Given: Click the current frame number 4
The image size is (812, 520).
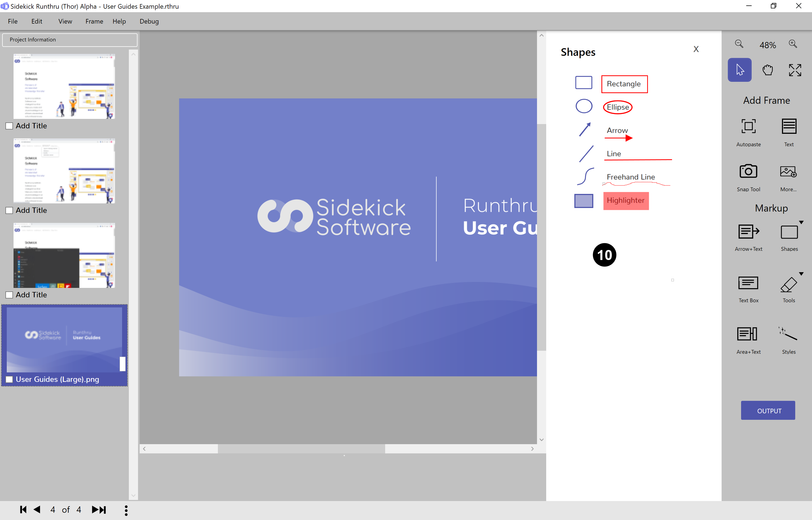Looking at the screenshot, I should 53,509.
